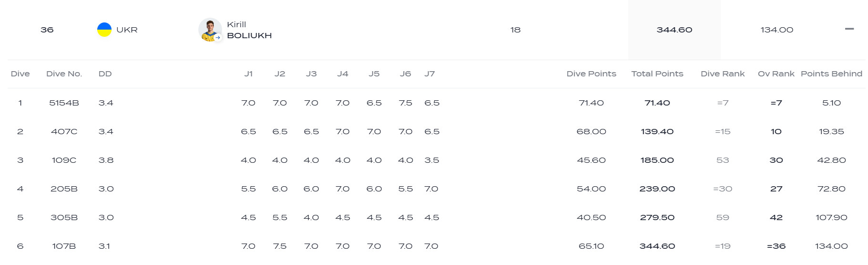Click the Ov Rank column header
Viewport: 868px width, 265px height.
click(x=776, y=74)
